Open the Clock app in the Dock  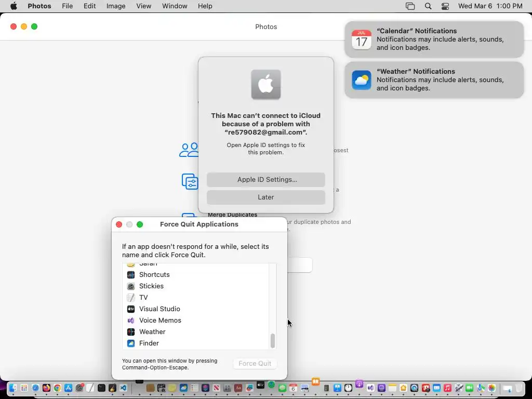coord(349,388)
